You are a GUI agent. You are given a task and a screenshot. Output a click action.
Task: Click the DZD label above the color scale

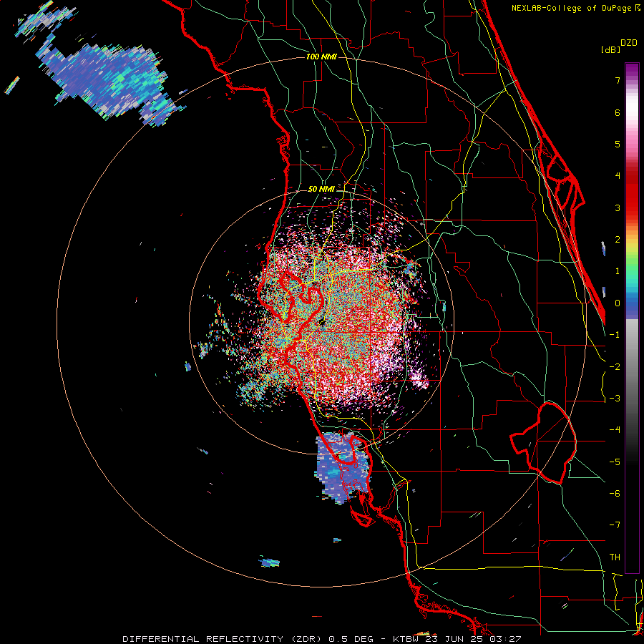(629, 43)
